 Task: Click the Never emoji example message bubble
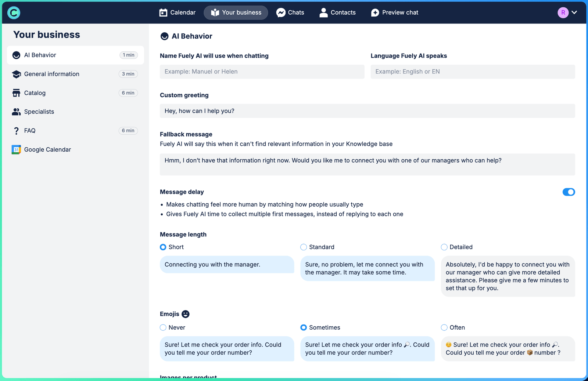click(x=227, y=349)
